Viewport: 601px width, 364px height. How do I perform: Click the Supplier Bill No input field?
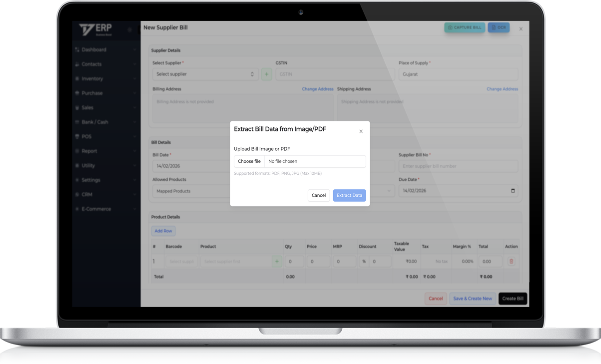(458, 166)
